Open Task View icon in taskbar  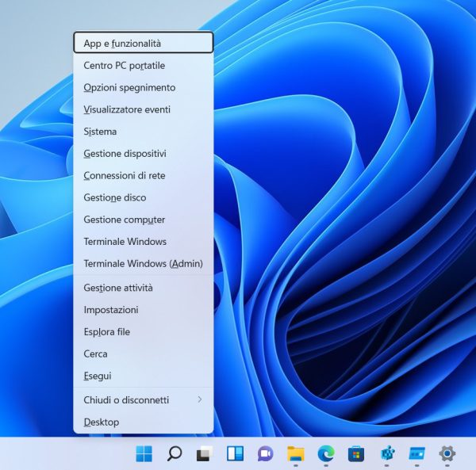(205, 453)
